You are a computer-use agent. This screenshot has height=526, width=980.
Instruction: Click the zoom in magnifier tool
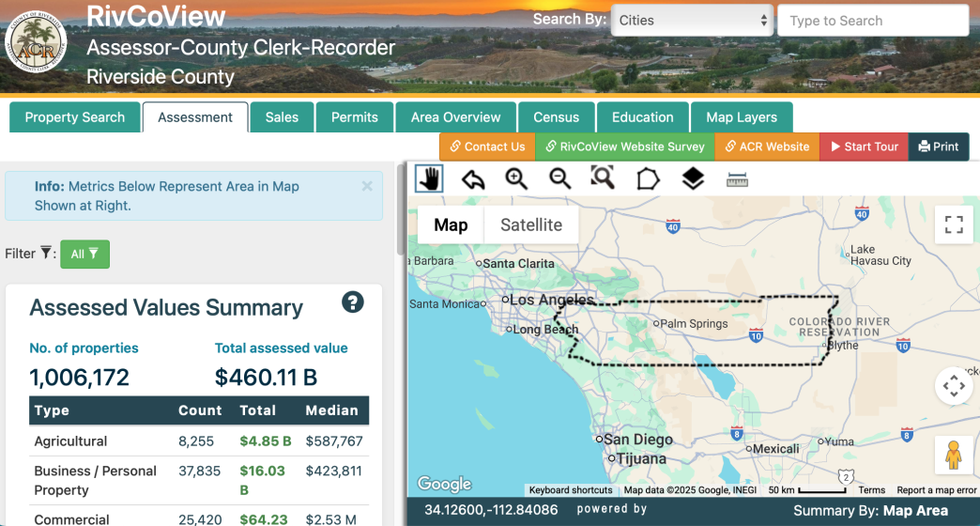click(x=516, y=178)
